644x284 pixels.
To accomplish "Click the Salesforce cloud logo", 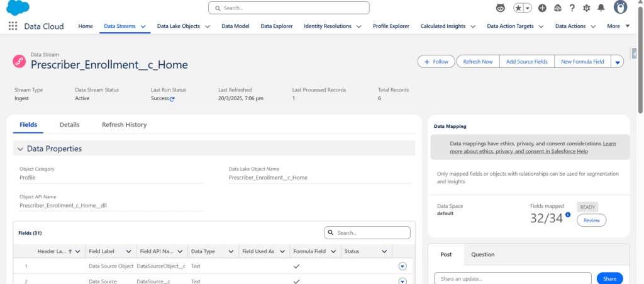I will click(x=18, y=8).
